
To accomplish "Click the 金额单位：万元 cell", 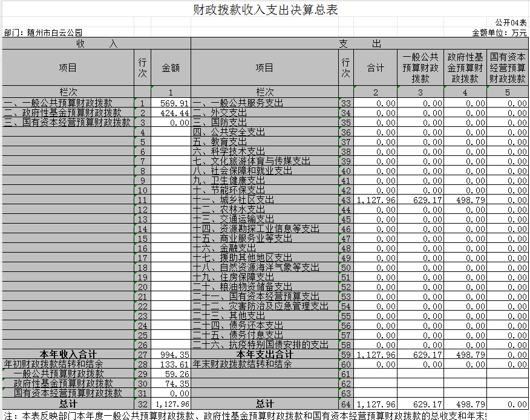I will tap(499, 33).
